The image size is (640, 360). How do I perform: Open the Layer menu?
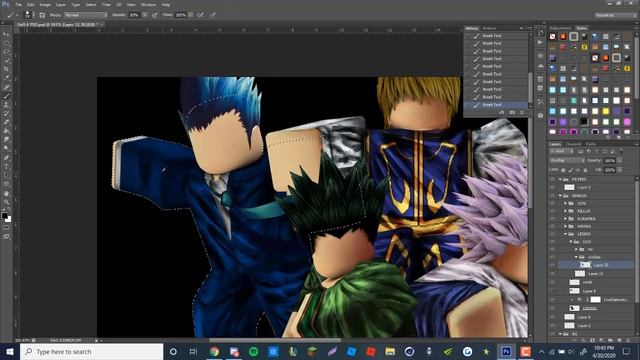pyautogui.click(x=61, y=4)
